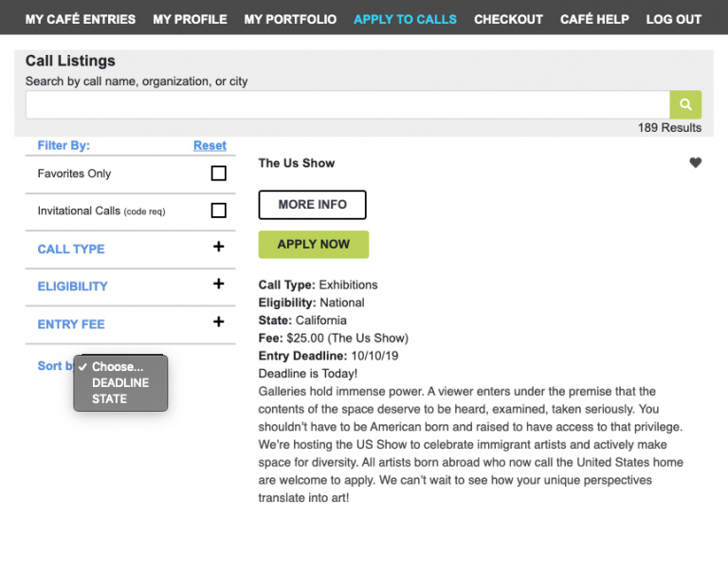Screen dimensions: 728x572
Task: Enable the Invitational Calls checkbox
Action: tap(218, 211)
